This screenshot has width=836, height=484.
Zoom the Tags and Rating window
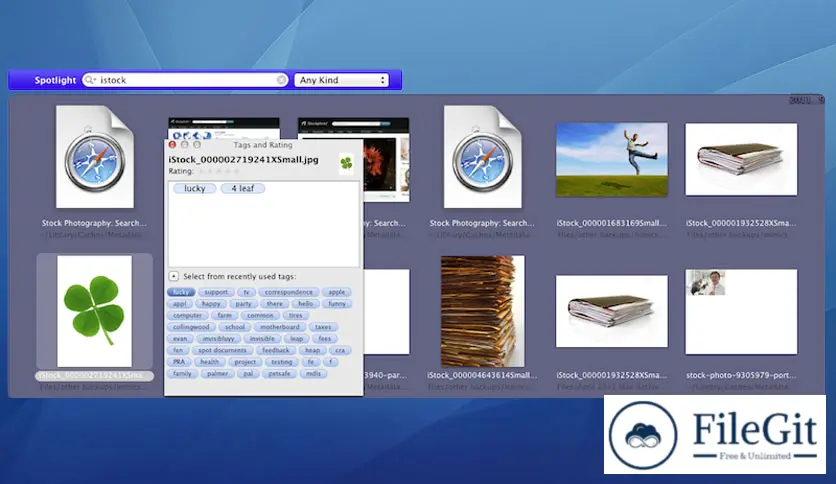click(x=197, y=144)
